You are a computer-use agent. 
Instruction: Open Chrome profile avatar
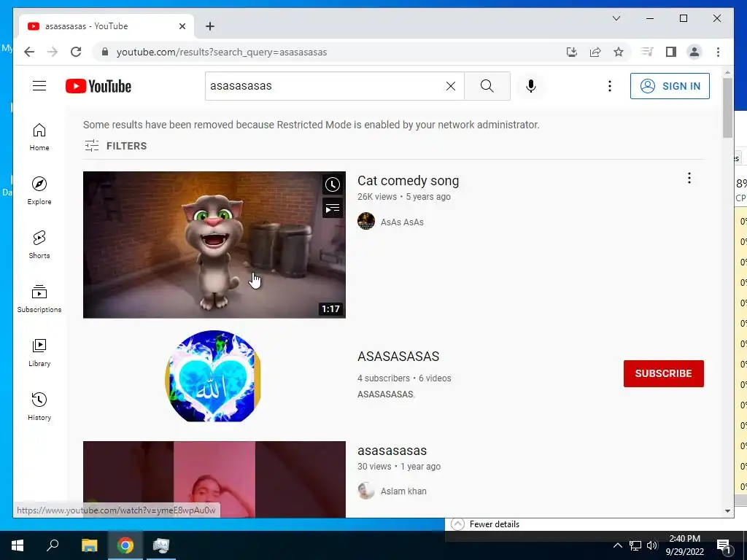[x=694, y=52]
